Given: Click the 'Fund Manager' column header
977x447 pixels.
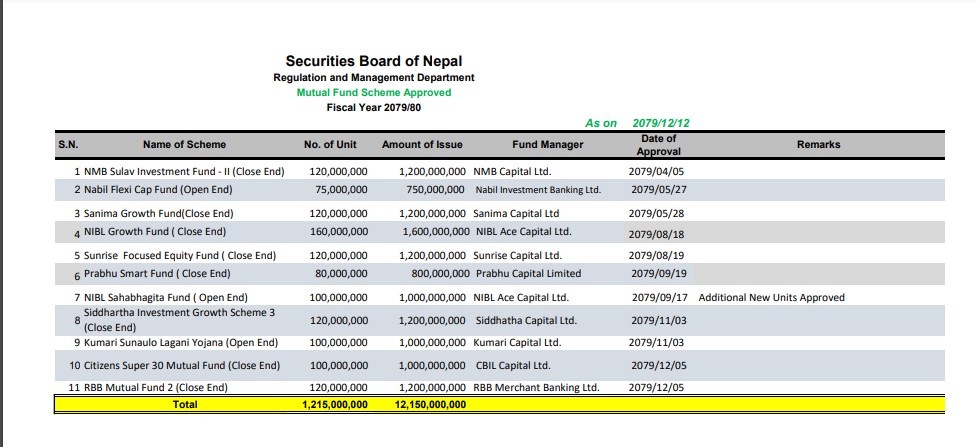Looking at the screenshot, I should coord(547,145).
